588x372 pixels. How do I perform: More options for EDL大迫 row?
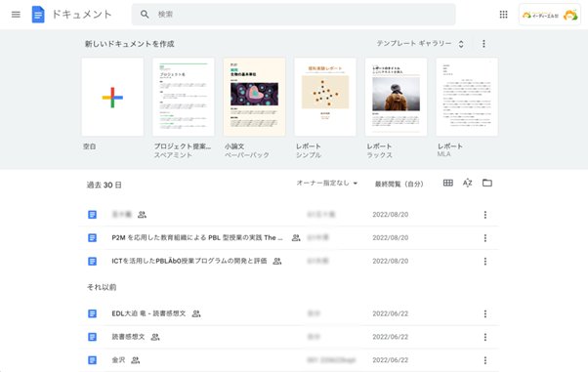pos(485,313)
